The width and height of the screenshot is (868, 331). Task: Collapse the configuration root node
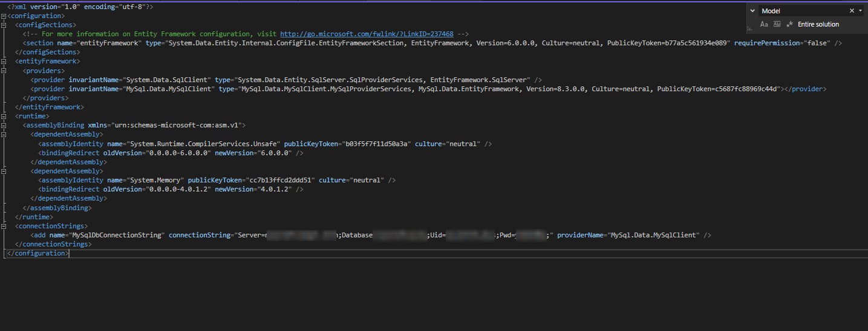(x=4, y=16)
